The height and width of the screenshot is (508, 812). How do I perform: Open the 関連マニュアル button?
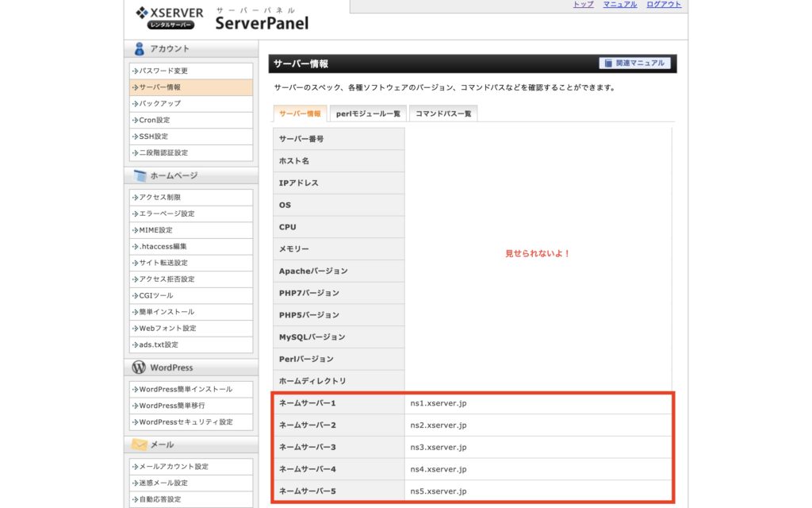pos(635,63)
